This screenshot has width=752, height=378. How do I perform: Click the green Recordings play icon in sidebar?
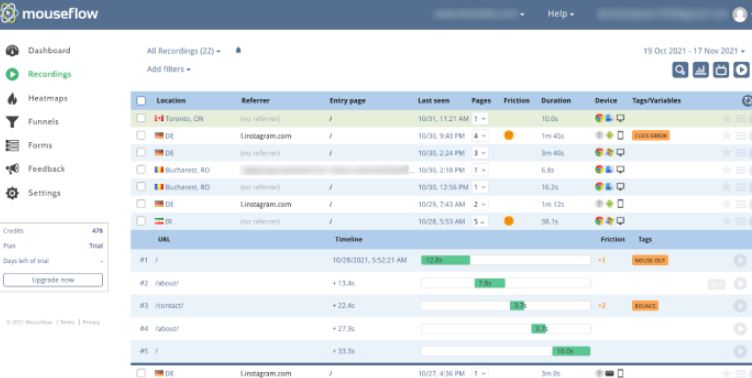coord(12,74)
